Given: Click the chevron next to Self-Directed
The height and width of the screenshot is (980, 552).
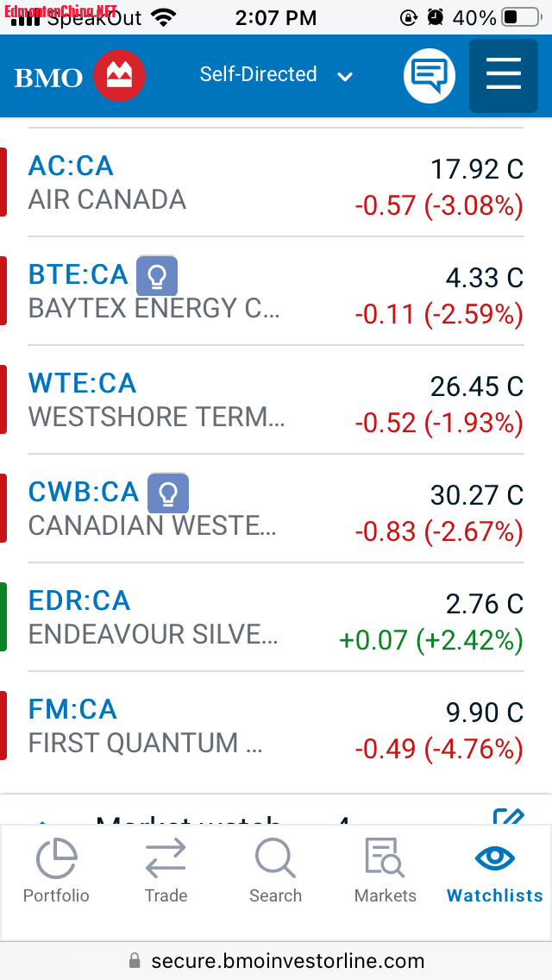Looking at the screenshot, I should (345, 77).
